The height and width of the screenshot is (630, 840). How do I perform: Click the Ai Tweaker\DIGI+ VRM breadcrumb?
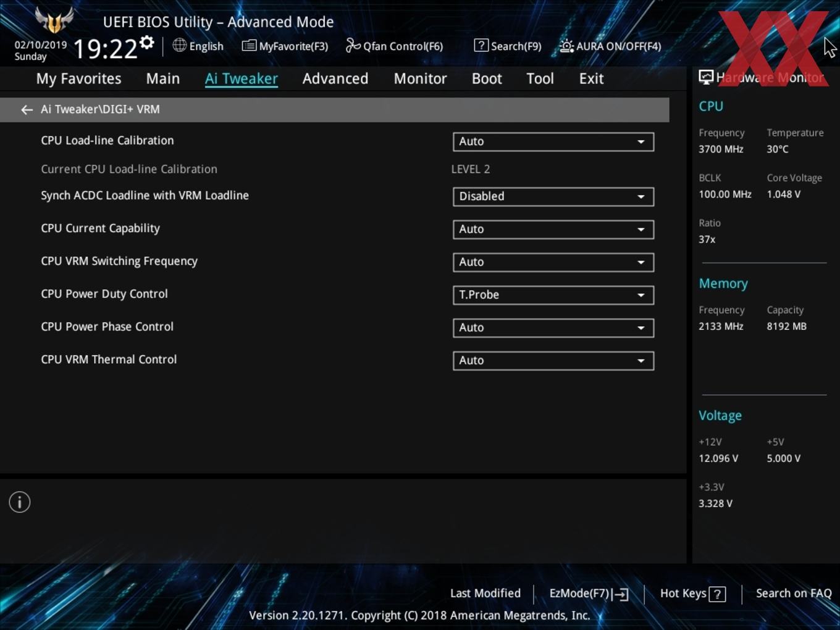tap(100, 109)
